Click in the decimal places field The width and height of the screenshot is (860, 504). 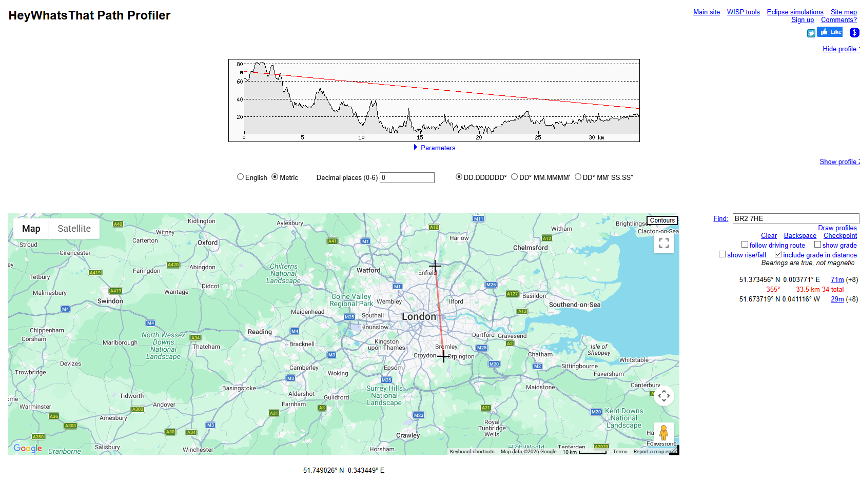[x=407, y=177]
